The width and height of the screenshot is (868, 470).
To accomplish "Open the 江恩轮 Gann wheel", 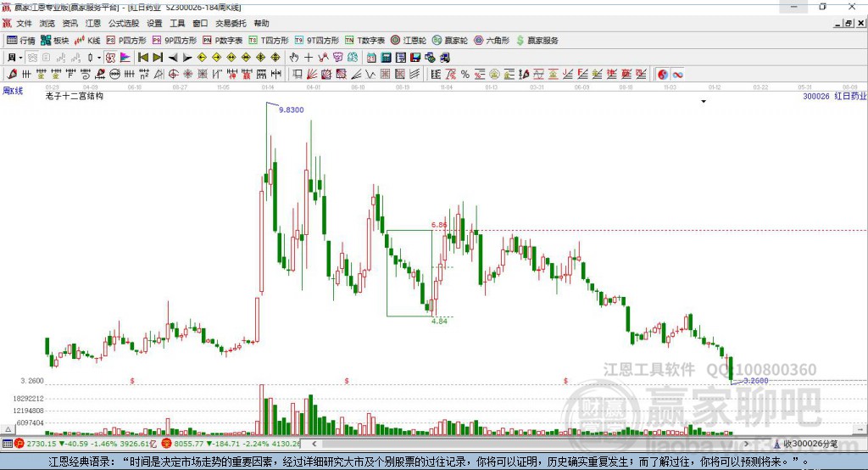I will coord(409,41).
